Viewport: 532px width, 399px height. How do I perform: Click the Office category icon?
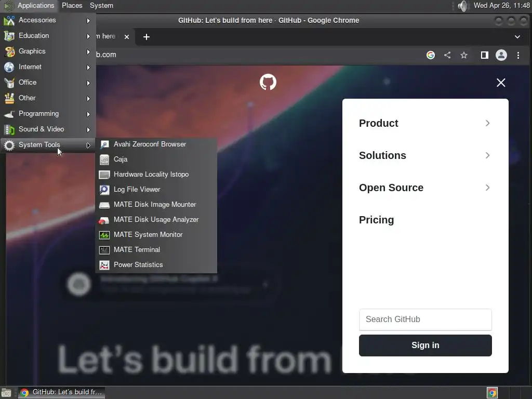[x=9, y=83]
